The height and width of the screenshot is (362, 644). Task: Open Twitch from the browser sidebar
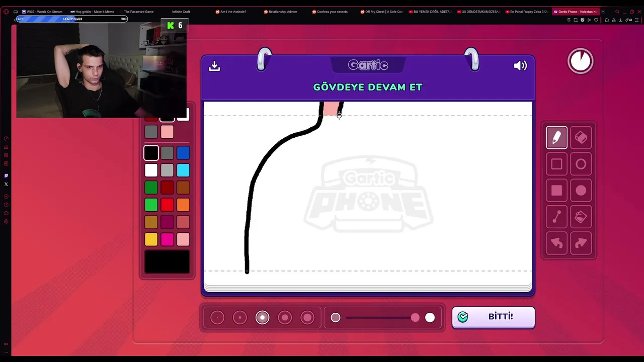point(6,175)
